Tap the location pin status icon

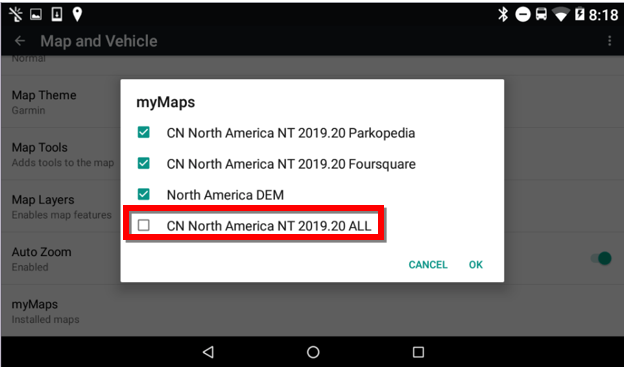tap(77, 15)
